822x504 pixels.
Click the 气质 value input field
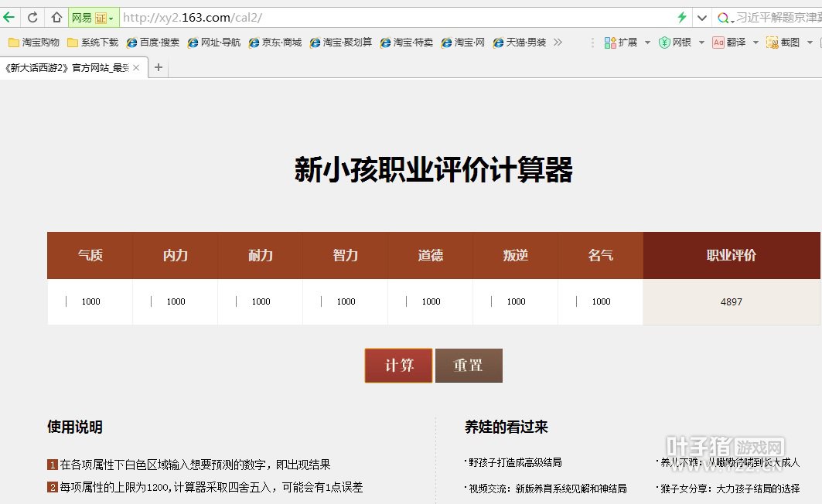(90, 301)
